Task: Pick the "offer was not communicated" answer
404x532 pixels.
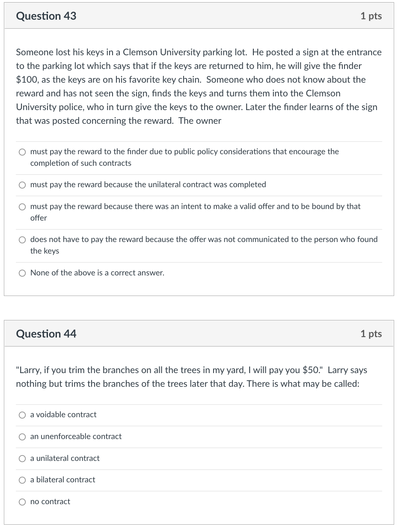Action: [x=22, y=239]
